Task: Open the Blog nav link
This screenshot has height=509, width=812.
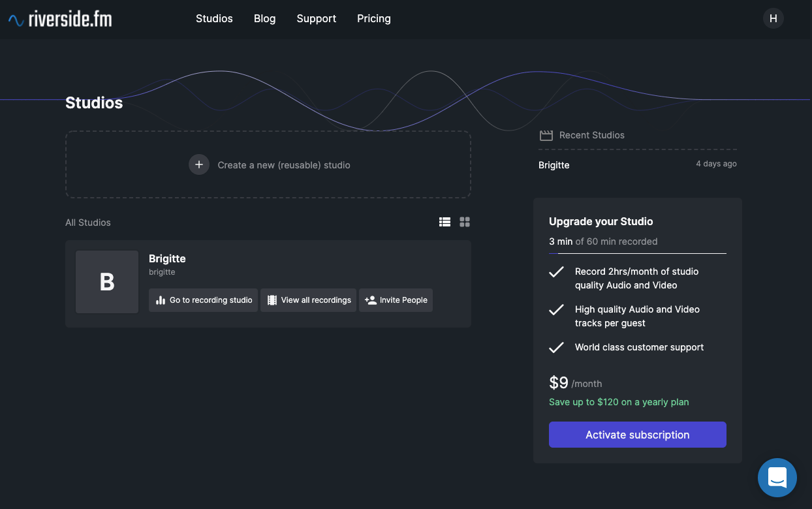Action: (264, 18)
